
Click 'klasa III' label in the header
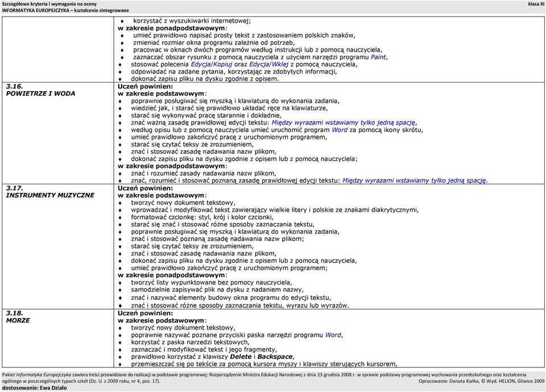coord(536,4)
